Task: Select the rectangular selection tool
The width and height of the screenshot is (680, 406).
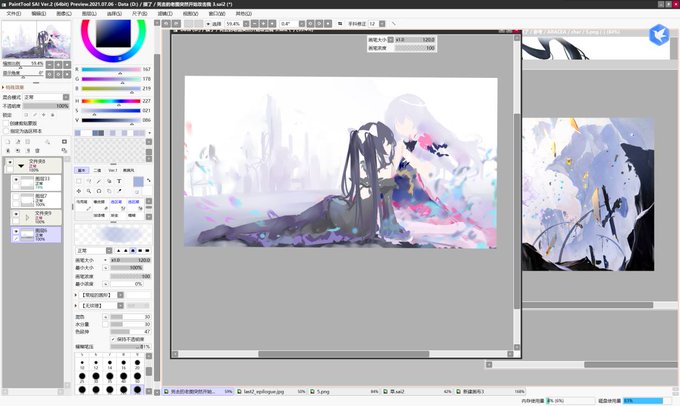Action: pyautogui.click(x=79, y=181)
